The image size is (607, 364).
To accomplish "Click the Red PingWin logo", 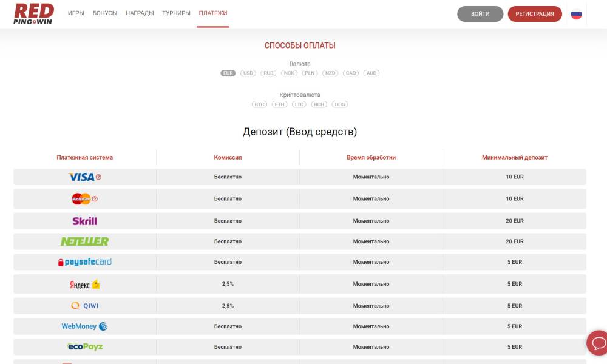I will (33, 14).
